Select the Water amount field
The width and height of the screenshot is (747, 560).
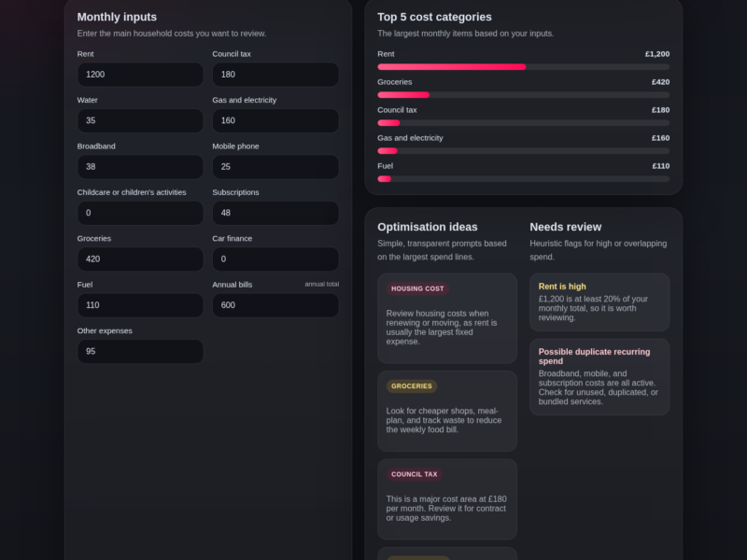tap(141, 120)
